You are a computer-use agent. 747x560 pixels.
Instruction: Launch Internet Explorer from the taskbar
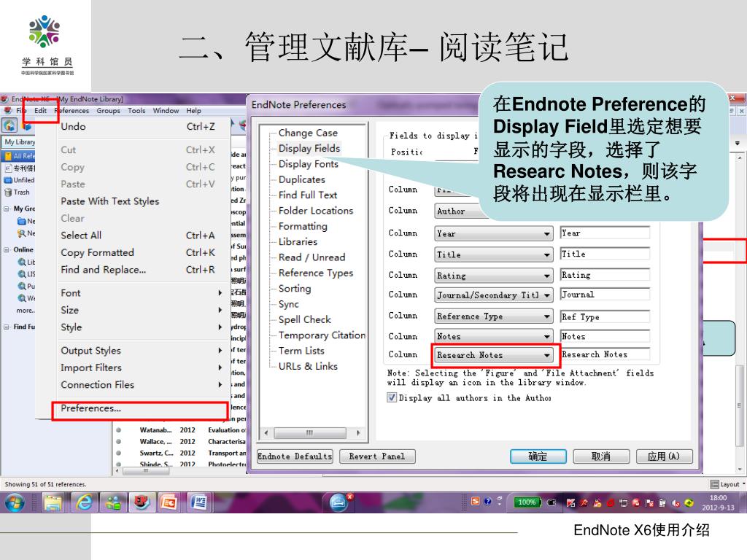pyautogui.click(x=84, y=503)
